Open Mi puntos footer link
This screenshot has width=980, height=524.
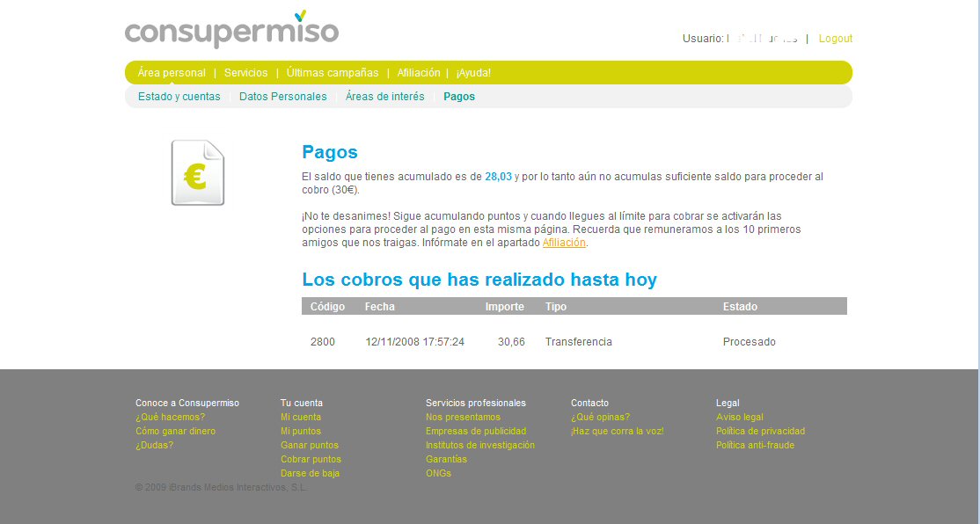coord(301,431)
